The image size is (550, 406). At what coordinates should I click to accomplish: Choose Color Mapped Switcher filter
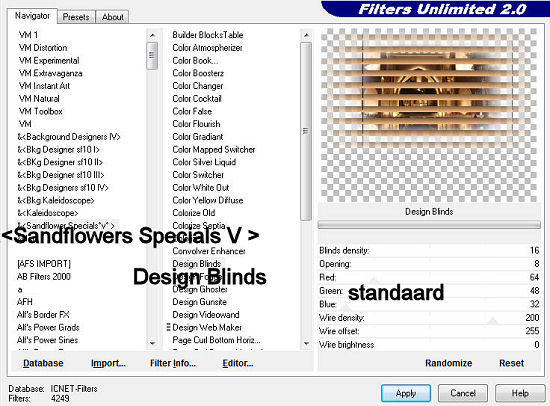[214, 149]
